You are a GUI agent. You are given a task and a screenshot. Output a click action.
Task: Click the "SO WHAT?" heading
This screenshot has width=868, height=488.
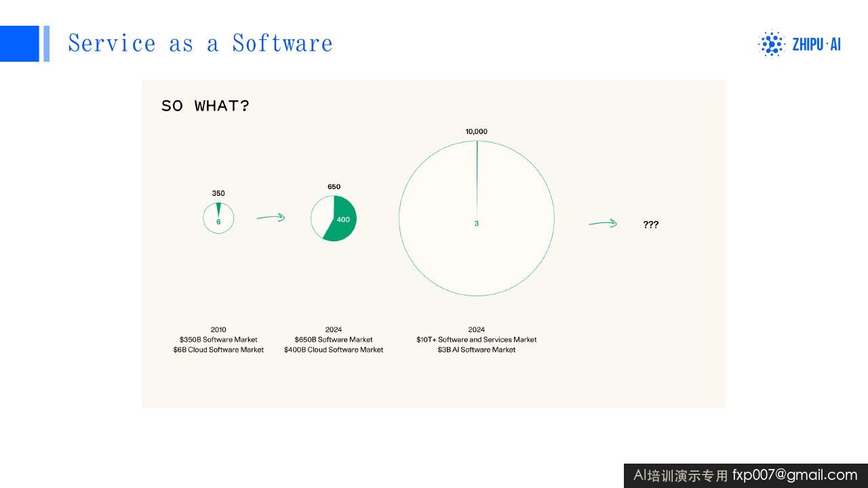pyautogui.click(x=205, y=106)
